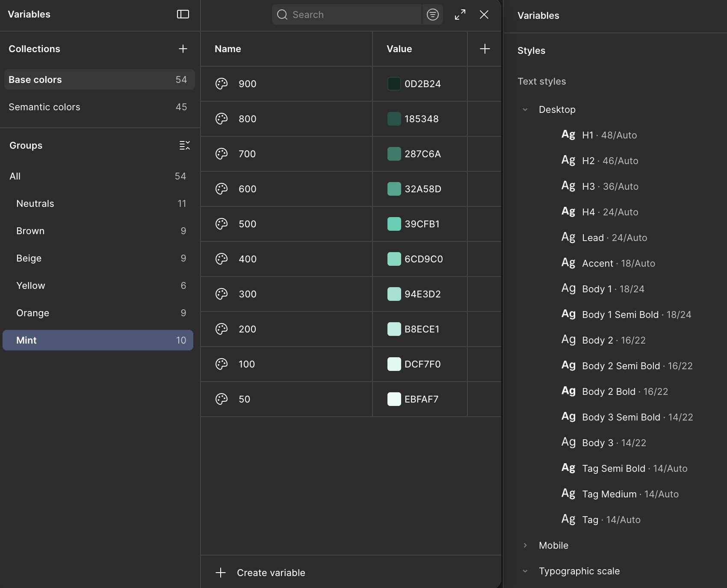Open the Yellow group
The width and height of the screenshot is (727, 588).
(98, 285)
